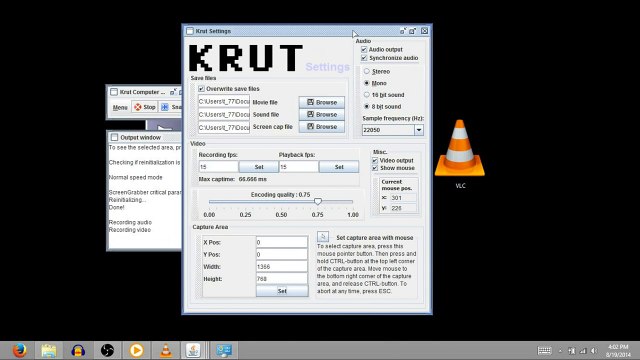Toggle the Audio output checkbox
The height and width of the screenshot is (360, 640).
pyautogui.click(x=364, y=49)
